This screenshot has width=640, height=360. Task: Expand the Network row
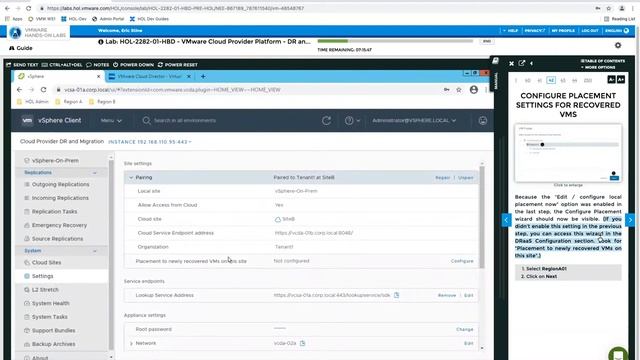[131, 343]
